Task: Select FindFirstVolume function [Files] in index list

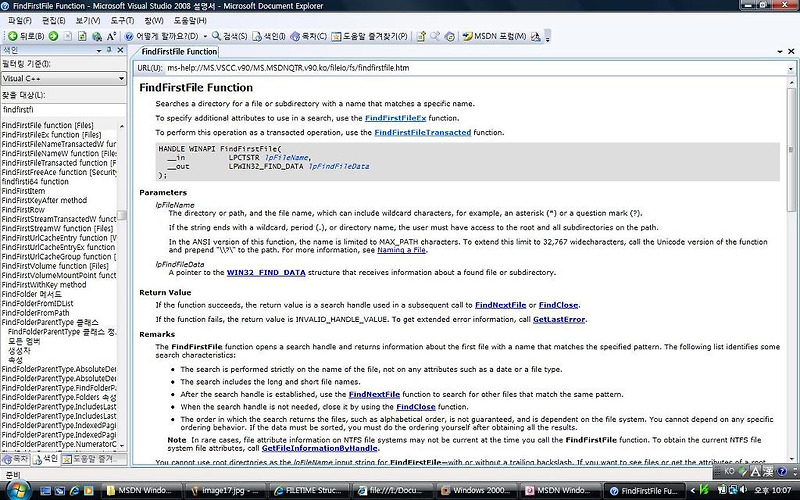Action: tap(55, 266)
